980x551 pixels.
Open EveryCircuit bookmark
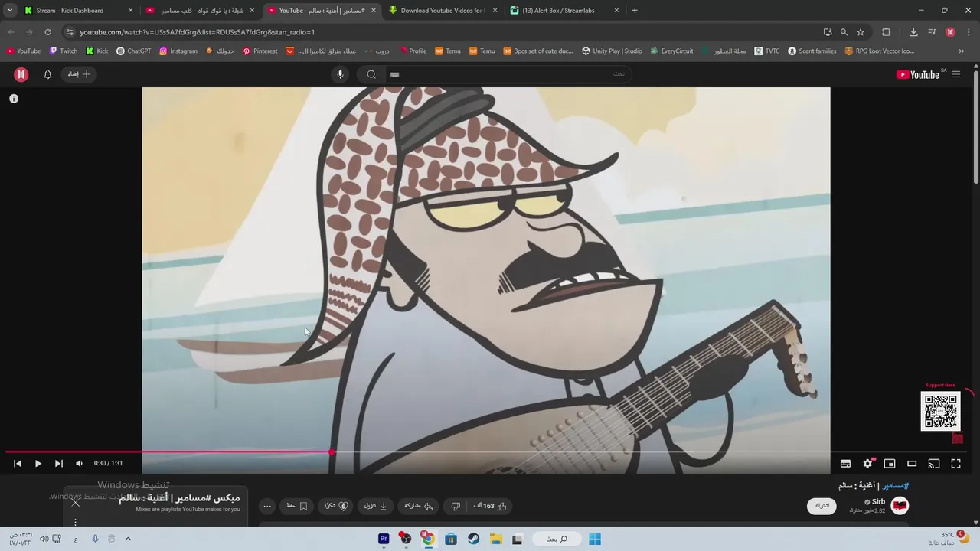[671, 51]
